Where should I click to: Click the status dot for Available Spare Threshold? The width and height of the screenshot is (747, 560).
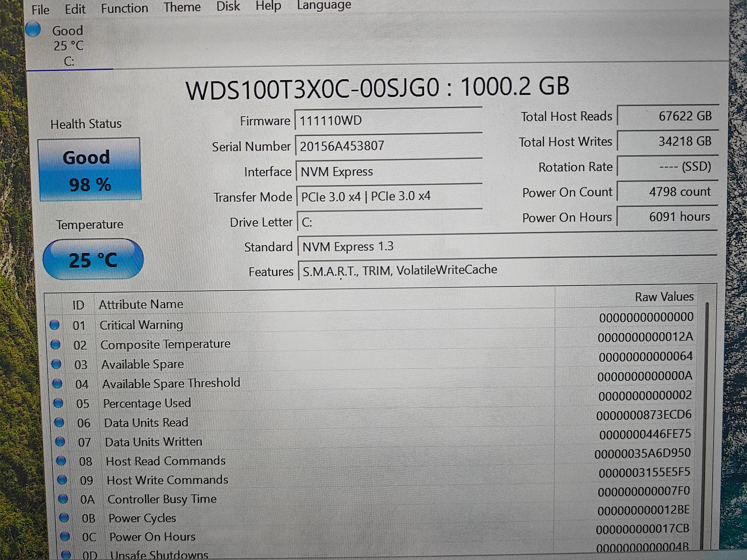57,384
